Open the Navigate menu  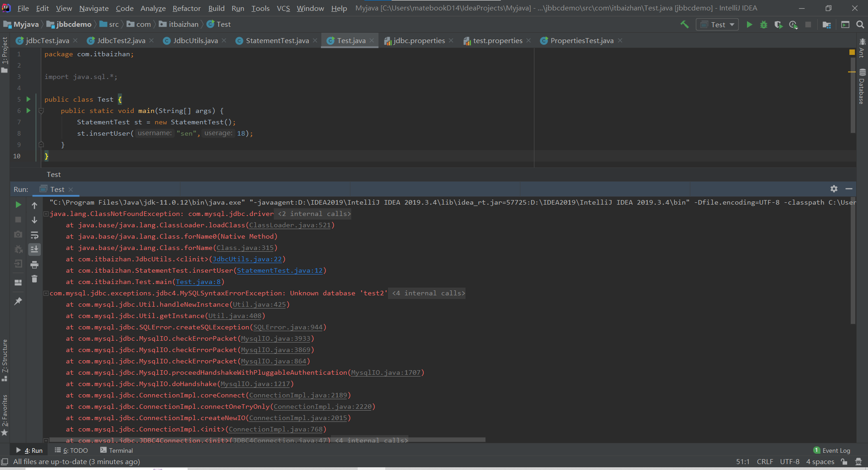coord(94,8)
